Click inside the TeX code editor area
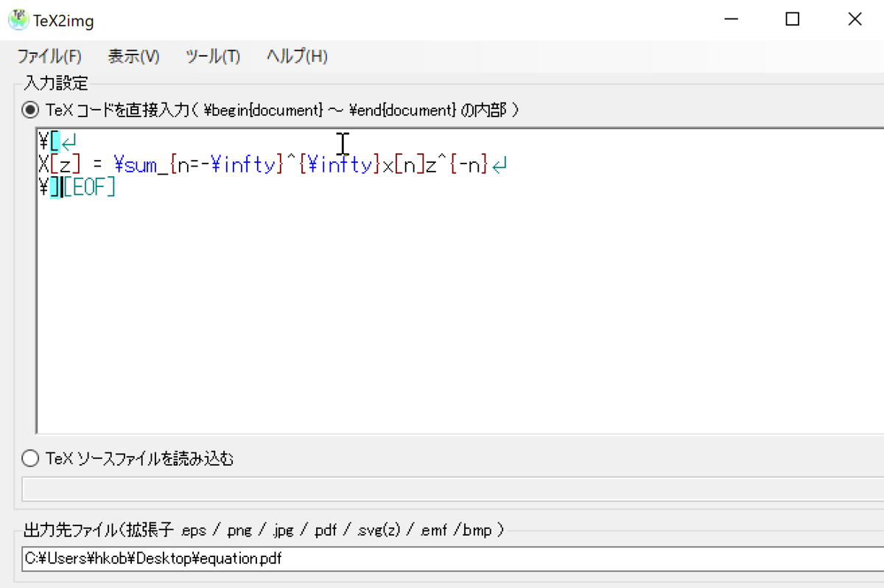 (460, 281)
